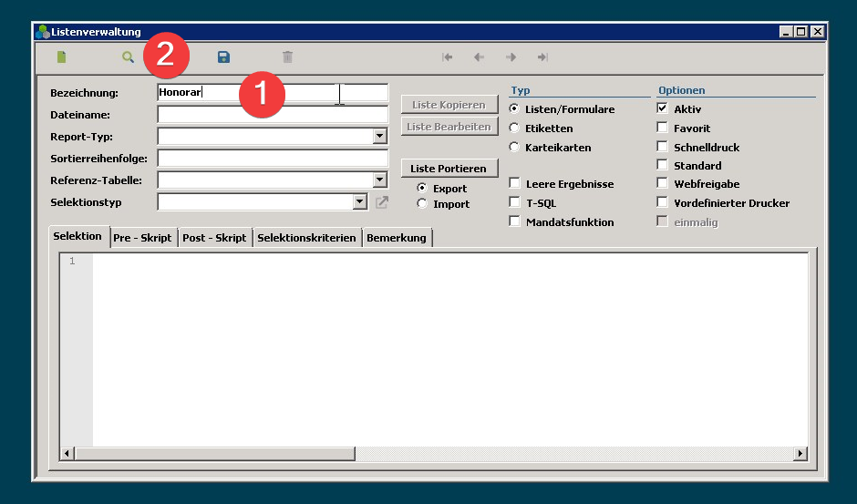This screenshot has width=857, height=504.
Task: Open the Post - Skript tab
Action: click(215, 238)
